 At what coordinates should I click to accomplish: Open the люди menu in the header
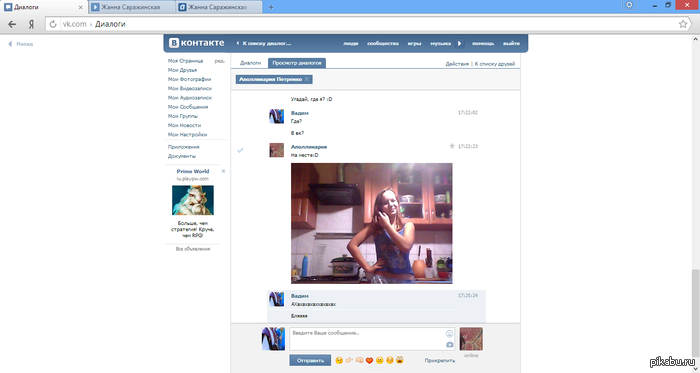pyautogui.click(x=350, y=43)
